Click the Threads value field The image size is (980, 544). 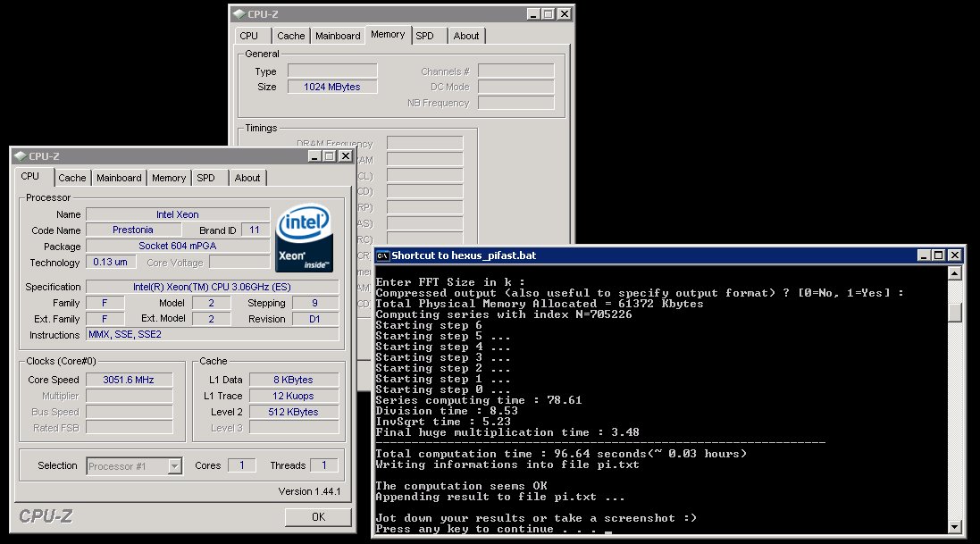coord(323,465)
